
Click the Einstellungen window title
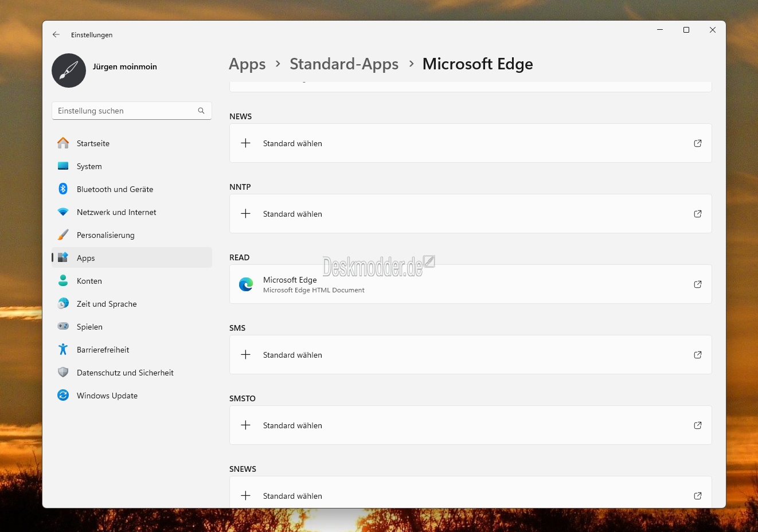pyautogui.click(x=92, y=35)
